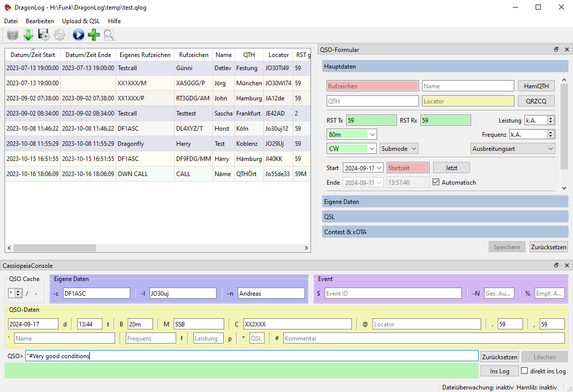Viewport: 573px width, 392px height.
Task: Open the settings gear icon
Action: tap(60, 35)
